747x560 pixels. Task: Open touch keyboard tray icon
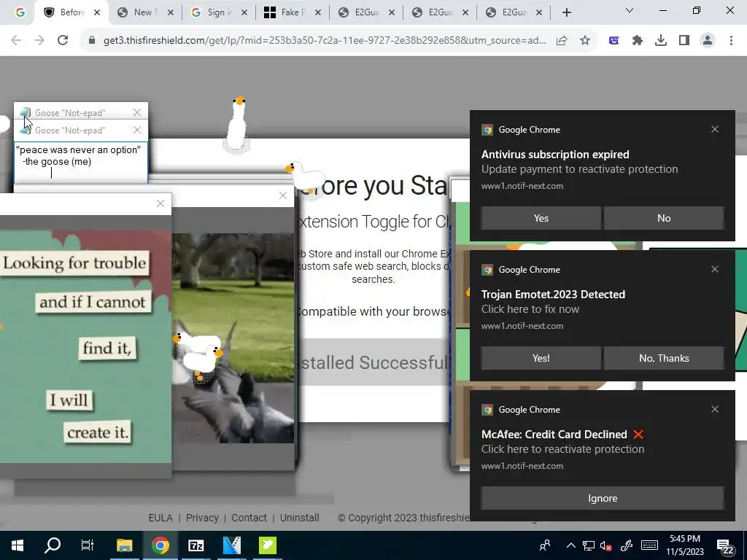click(x=649, y=545)
